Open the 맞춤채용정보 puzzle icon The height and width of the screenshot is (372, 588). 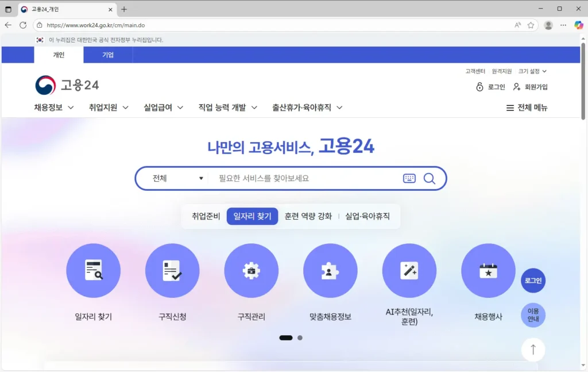330,270
